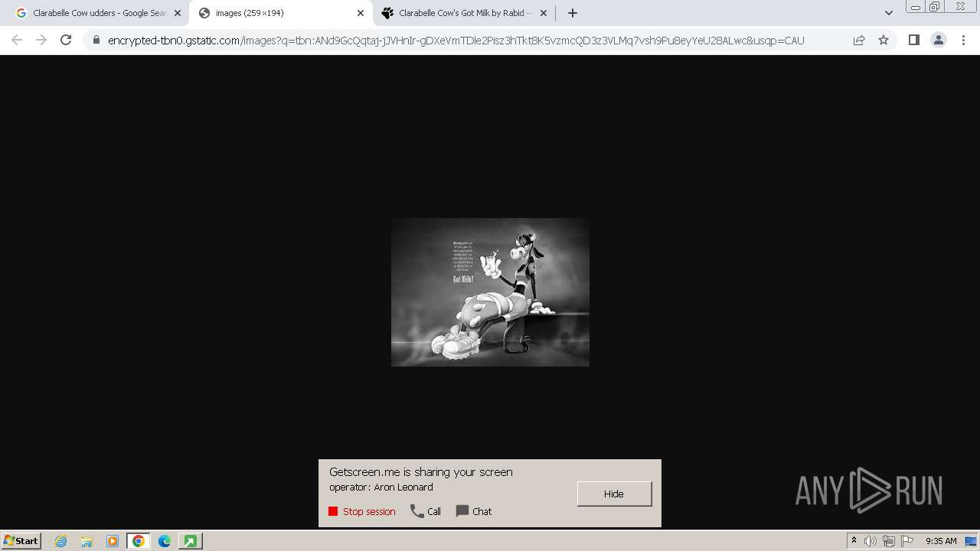View site information lock icon

[96, 41]
